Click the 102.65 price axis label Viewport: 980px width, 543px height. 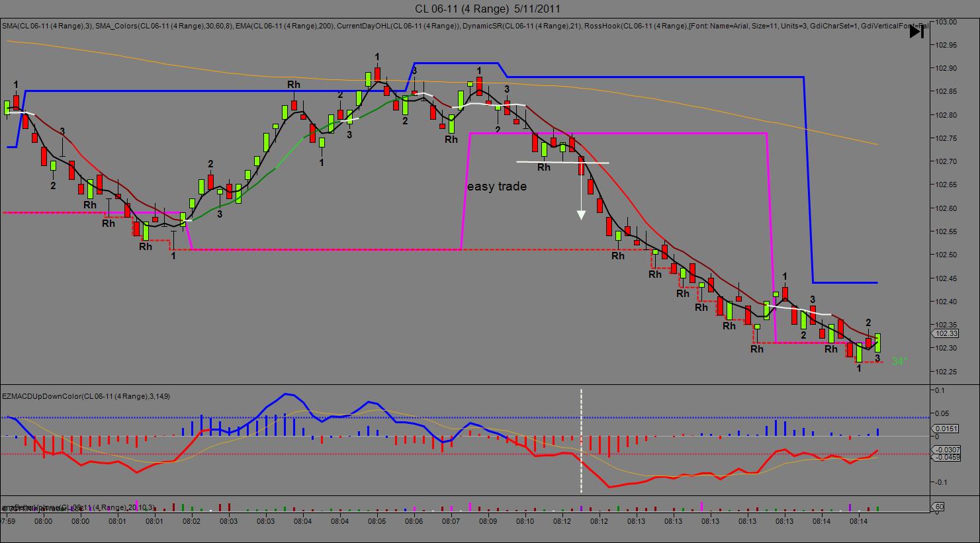(x=947, y=185)
